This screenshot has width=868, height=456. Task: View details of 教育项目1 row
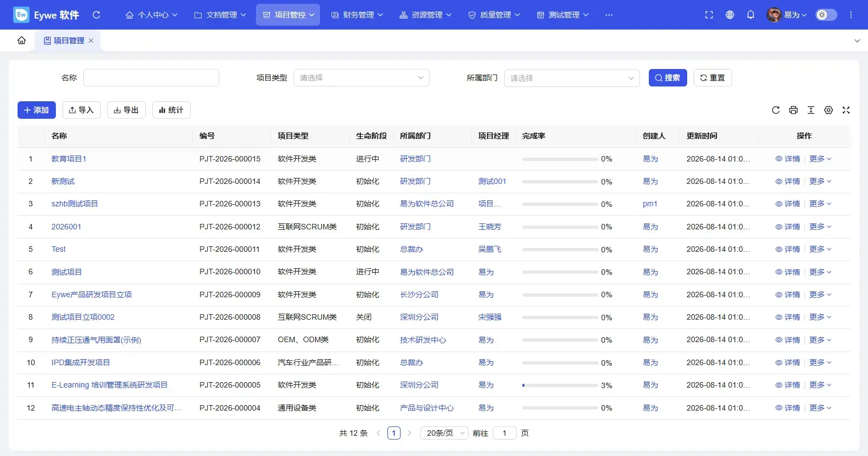click(788, 159)
